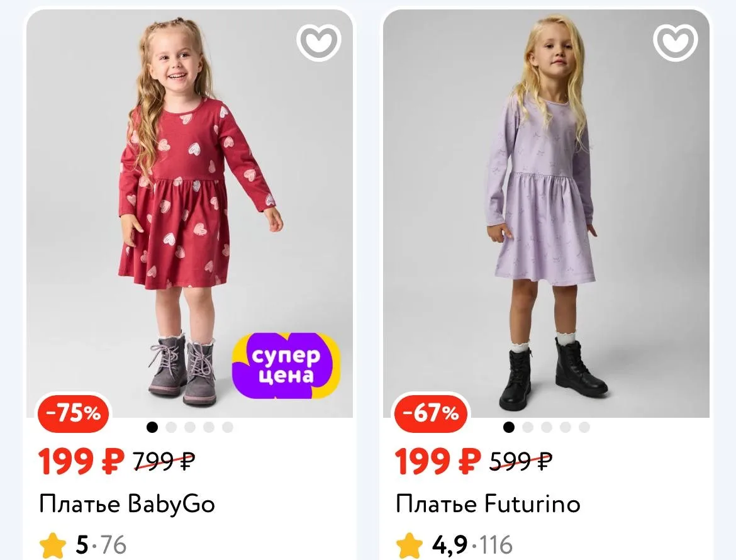This screenshot has width=736, height=560.
Task: Select last carousel dot on BabyGo card
Action: [228, 428]
